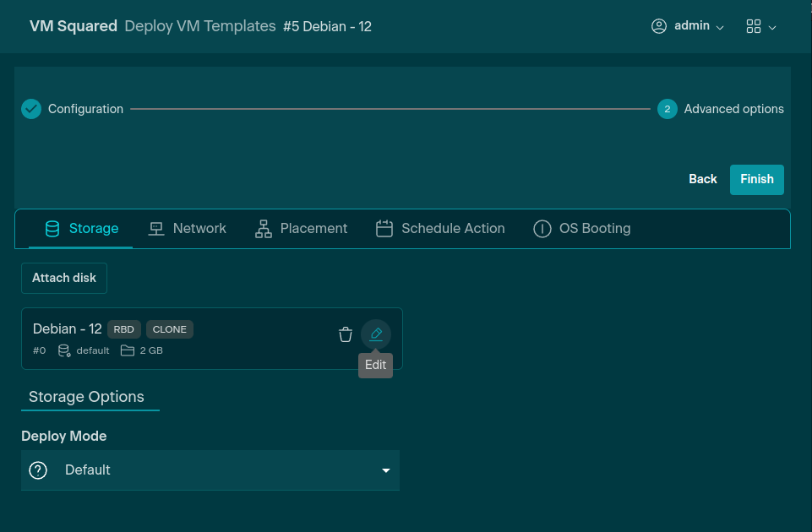Click the admin user profile icon
Screen dimensions: 812x532
(659, 26)
